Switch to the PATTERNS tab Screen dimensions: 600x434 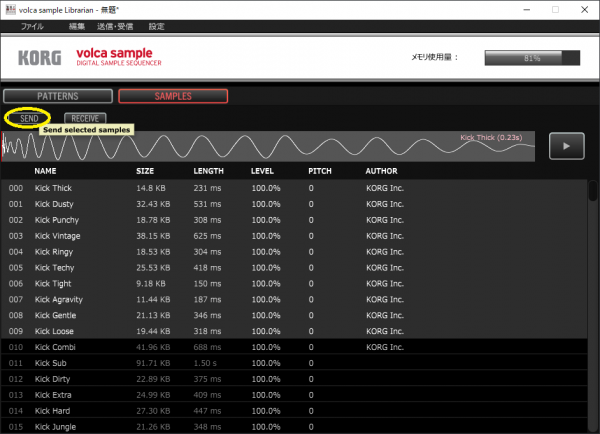tap(58, 96)
